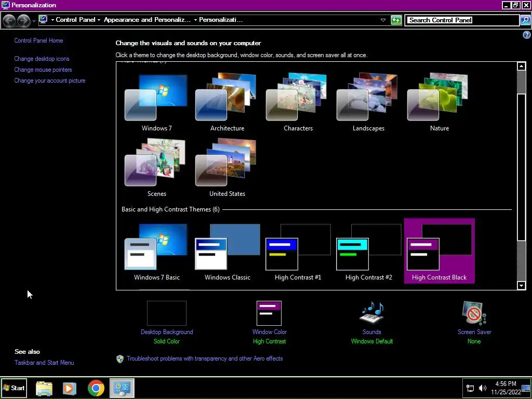Click Personalization Control Panel taskbar button
The height and width of the screenshot is (399, 532).
[122, 388]
